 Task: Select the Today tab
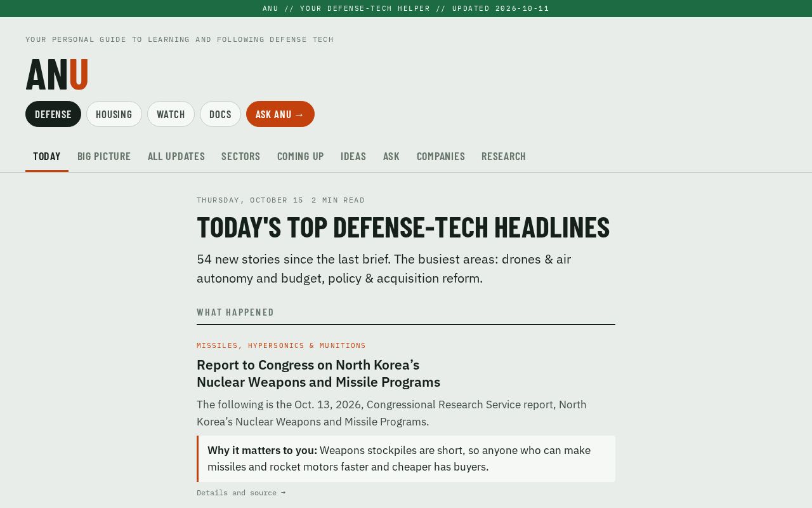pos(47,156)
